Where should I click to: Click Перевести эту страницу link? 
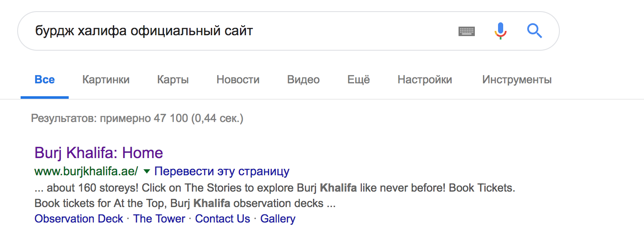tap(222, 171)
